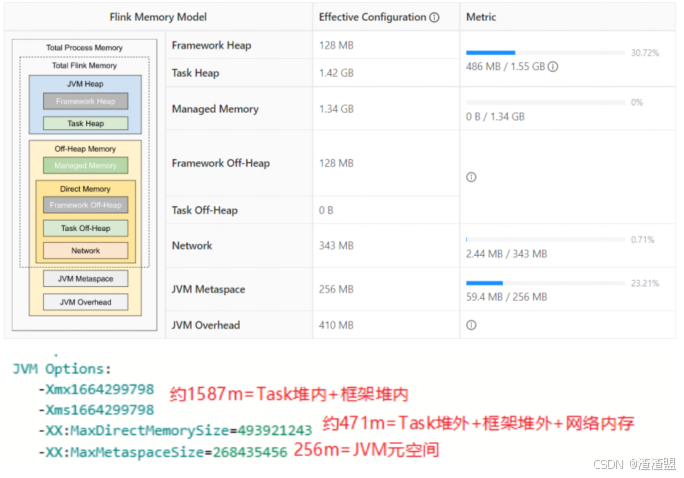Image resolution: width=684 pixels, height=478 pixels.
Task: Click the '23.21%' percentage label
Action: [645, 283]
